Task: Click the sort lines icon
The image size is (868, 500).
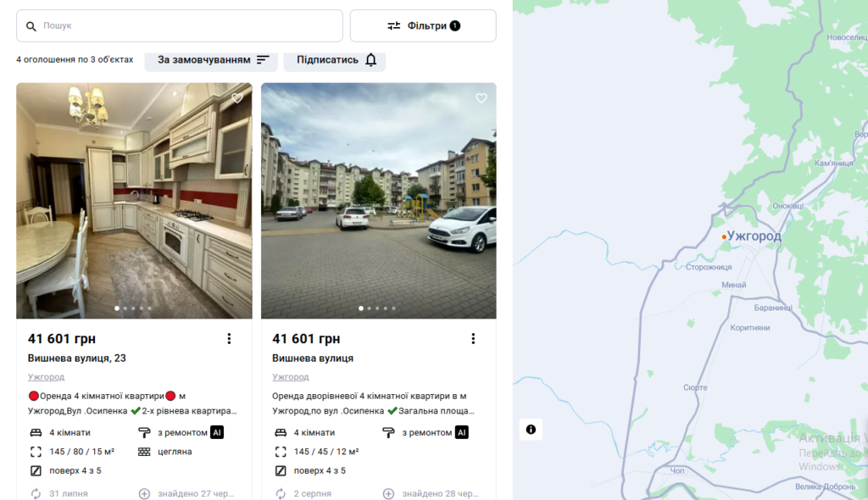Action: point(263,60)
